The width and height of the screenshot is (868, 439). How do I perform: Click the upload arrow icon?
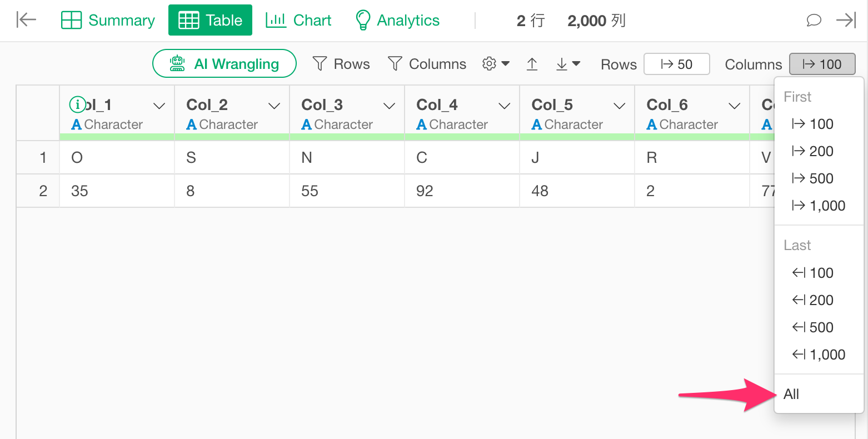[x=532, y=64]
